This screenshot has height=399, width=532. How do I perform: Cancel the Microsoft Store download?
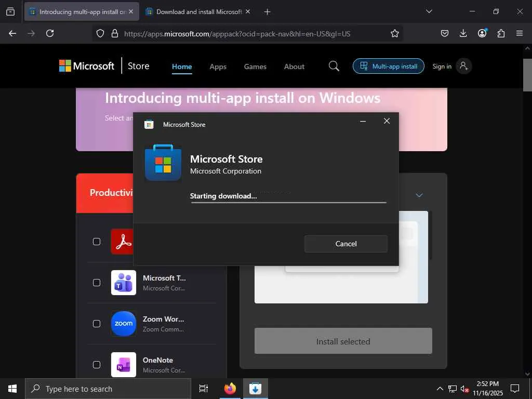345,244
